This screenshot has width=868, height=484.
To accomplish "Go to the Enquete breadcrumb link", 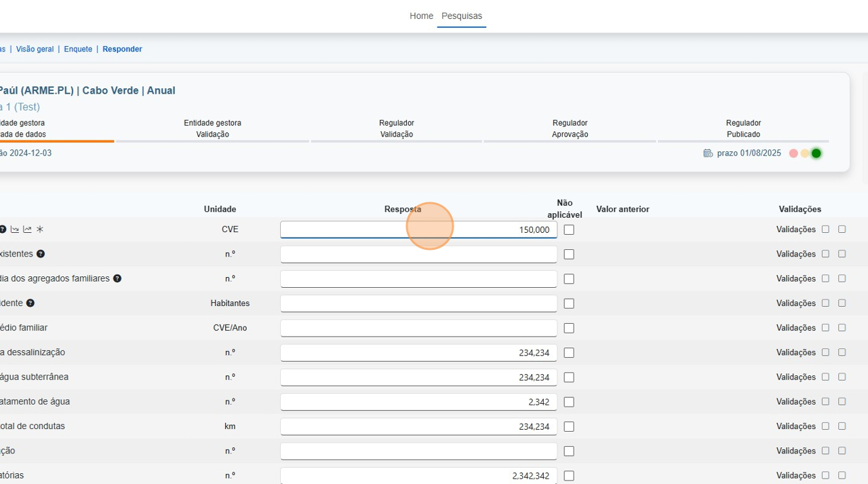I will tap(78, 49).
